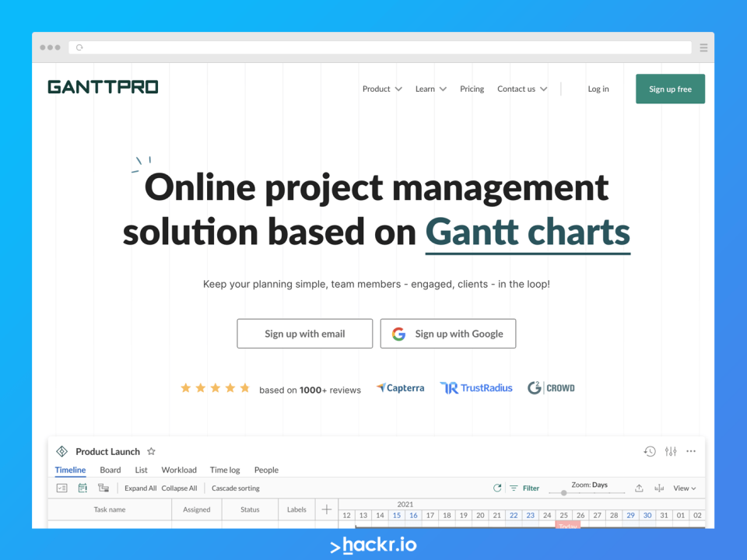Open the browser hamburger menu
This screenshot has width=747, height=560.
pyautogui.click(x=703, y=47)
